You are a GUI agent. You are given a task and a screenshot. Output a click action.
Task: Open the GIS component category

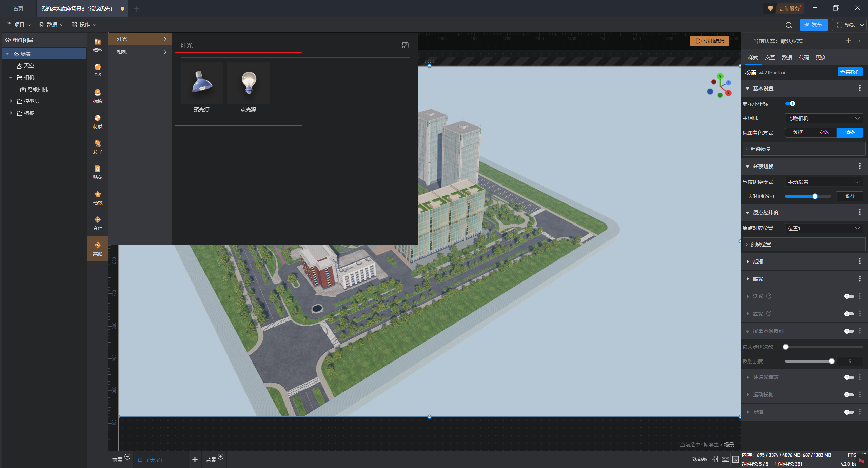coord(98,70)
